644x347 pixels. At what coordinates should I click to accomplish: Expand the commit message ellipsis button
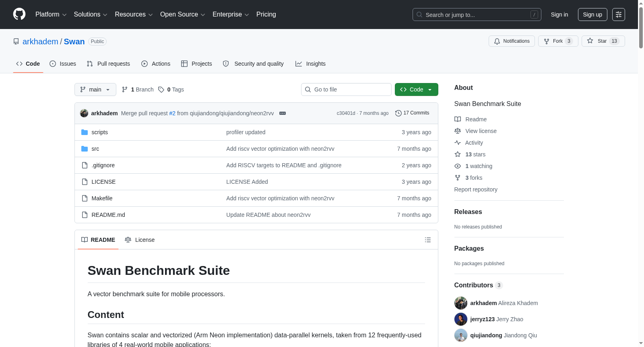[x=283, y=113]
